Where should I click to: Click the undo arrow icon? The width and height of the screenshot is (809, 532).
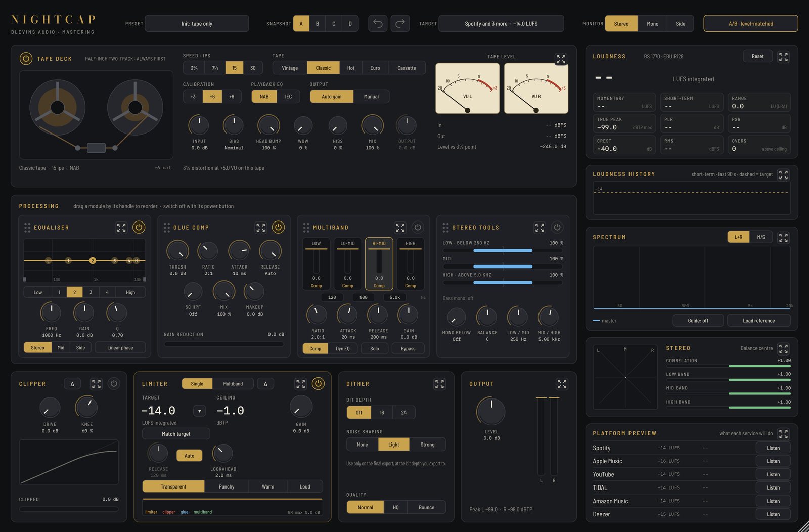tap(378, 23)
